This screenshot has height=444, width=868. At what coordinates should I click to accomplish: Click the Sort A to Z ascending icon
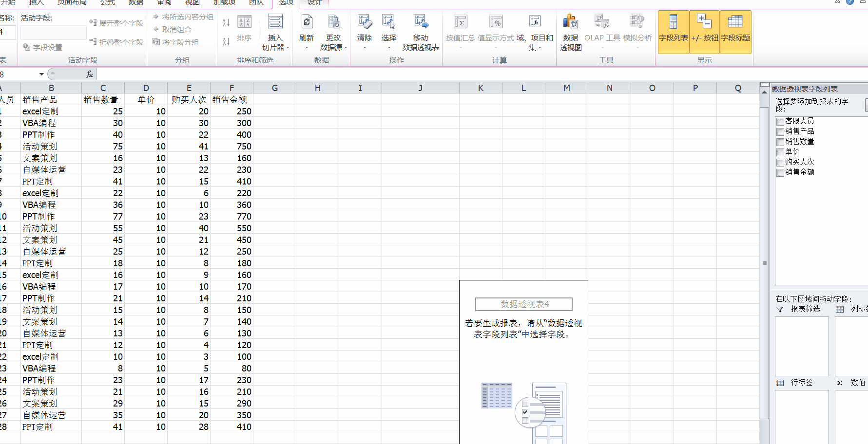tap(226, 23)
